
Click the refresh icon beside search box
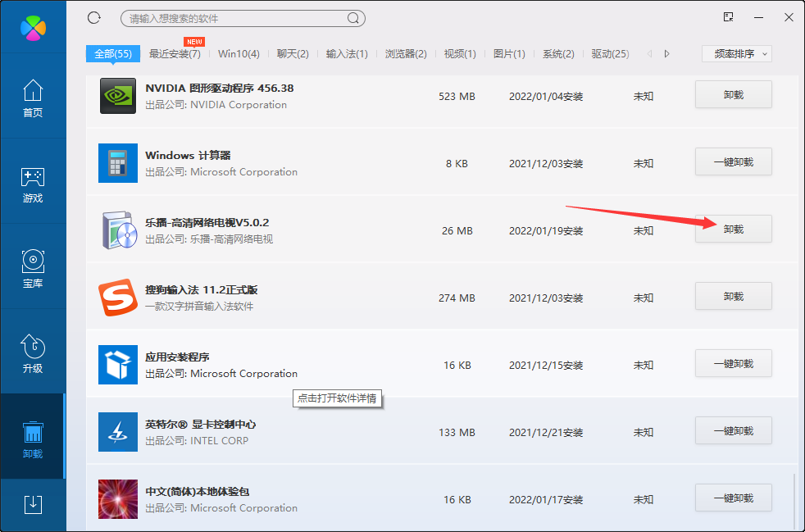pyautogui.click(x=94, y=18)
